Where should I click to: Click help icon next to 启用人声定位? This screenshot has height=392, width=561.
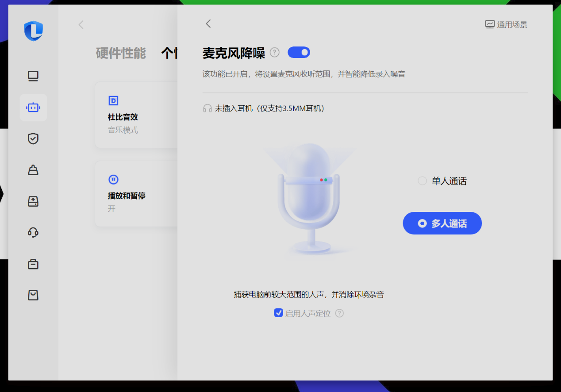339,313
